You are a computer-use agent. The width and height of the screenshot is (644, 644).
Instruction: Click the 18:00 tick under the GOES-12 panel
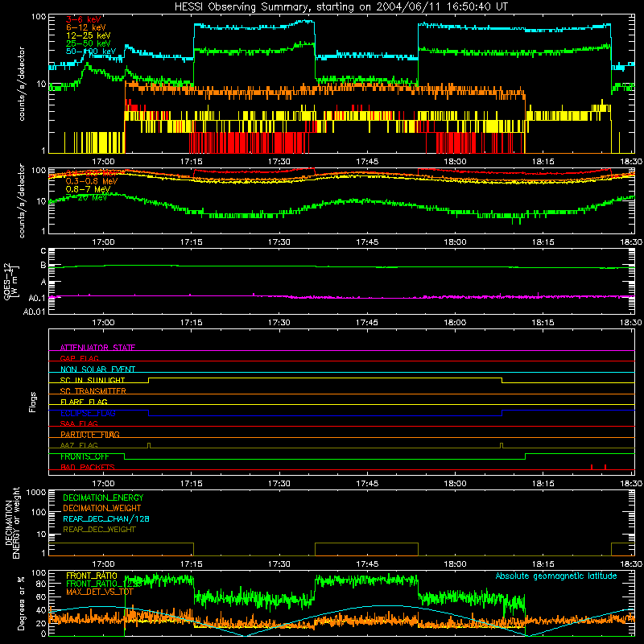click(455, 323)
